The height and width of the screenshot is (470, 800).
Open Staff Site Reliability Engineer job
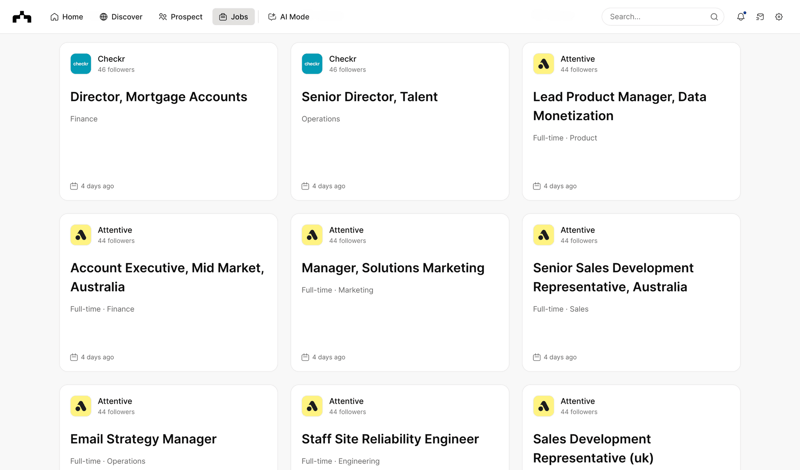(390, 439)
